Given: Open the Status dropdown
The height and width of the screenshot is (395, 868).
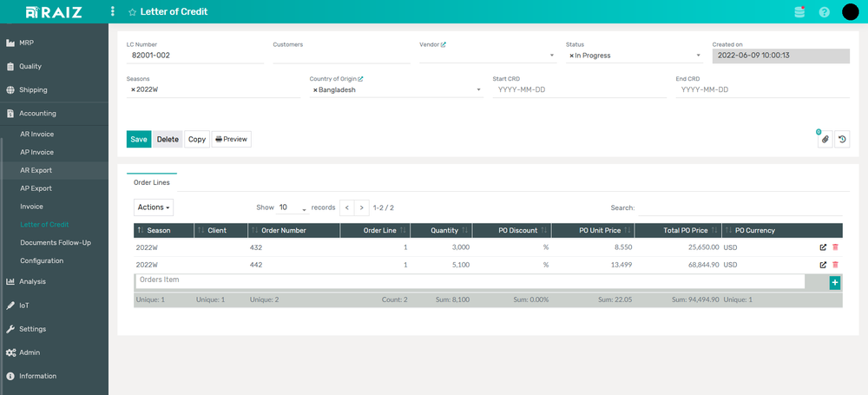Looking at the screenshot, I should (x=635, y=56).
